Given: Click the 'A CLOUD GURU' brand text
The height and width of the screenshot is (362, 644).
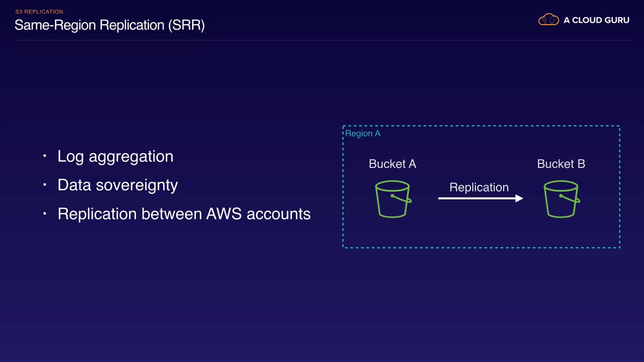Looking at the screenshot, I should tap(596, 21).
